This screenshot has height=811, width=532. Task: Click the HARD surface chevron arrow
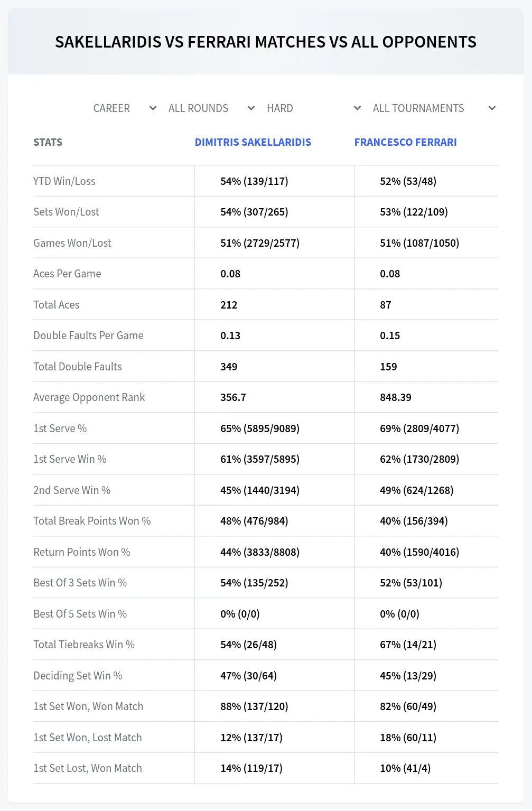coord(358,108)
